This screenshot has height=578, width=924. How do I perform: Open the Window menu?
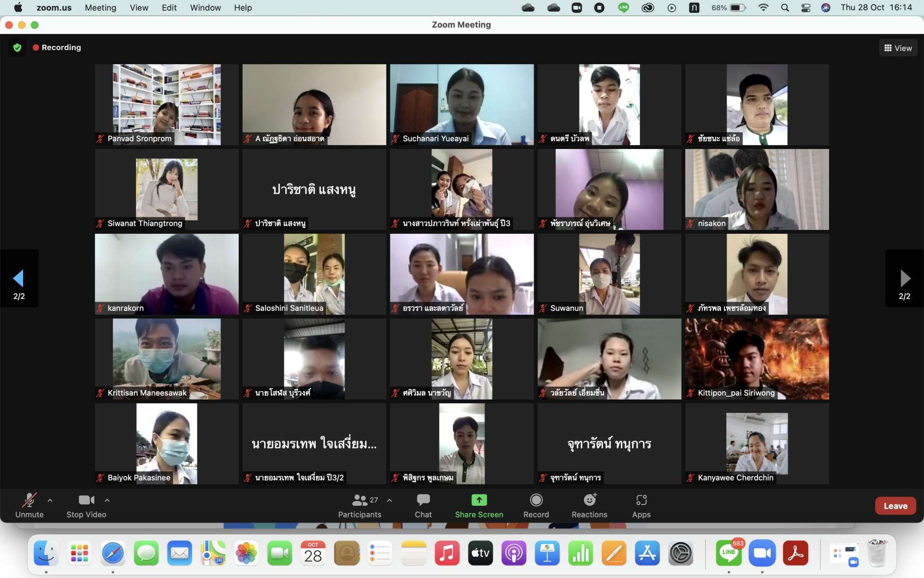pyautogui.click(x=205, y=8)
